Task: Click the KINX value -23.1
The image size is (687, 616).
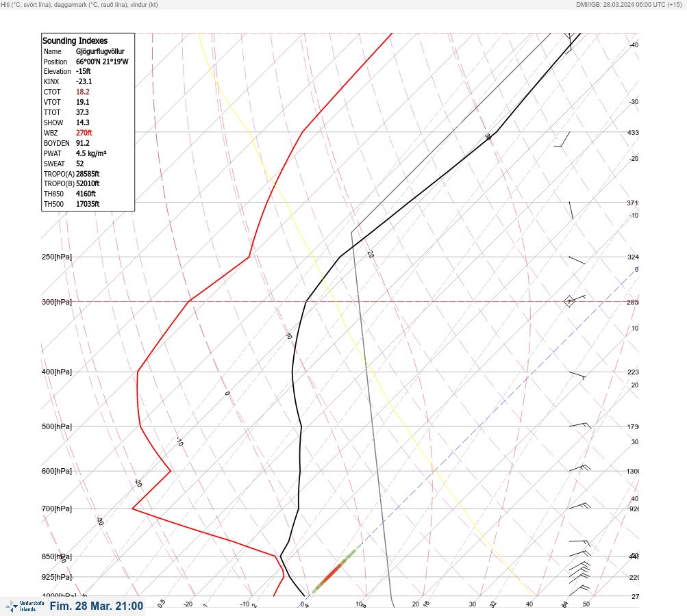Action: click(84, 81)
